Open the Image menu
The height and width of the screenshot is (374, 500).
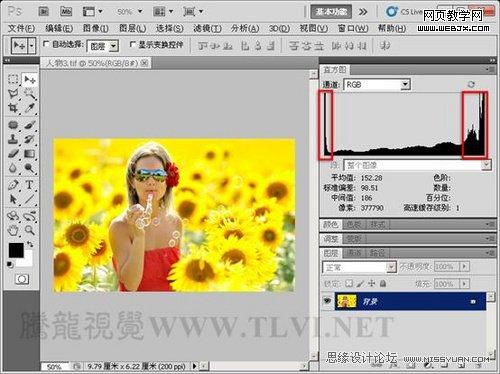(x=95, y=29)
